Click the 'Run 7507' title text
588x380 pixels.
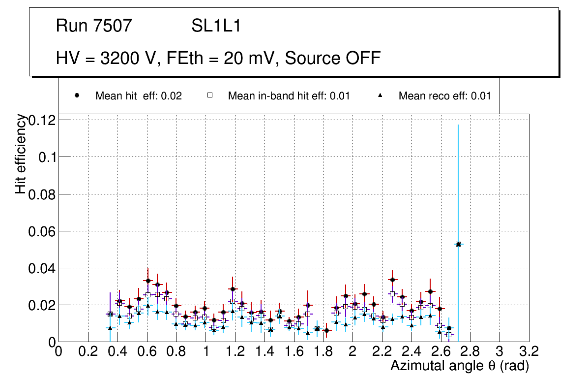coord(94,26)
